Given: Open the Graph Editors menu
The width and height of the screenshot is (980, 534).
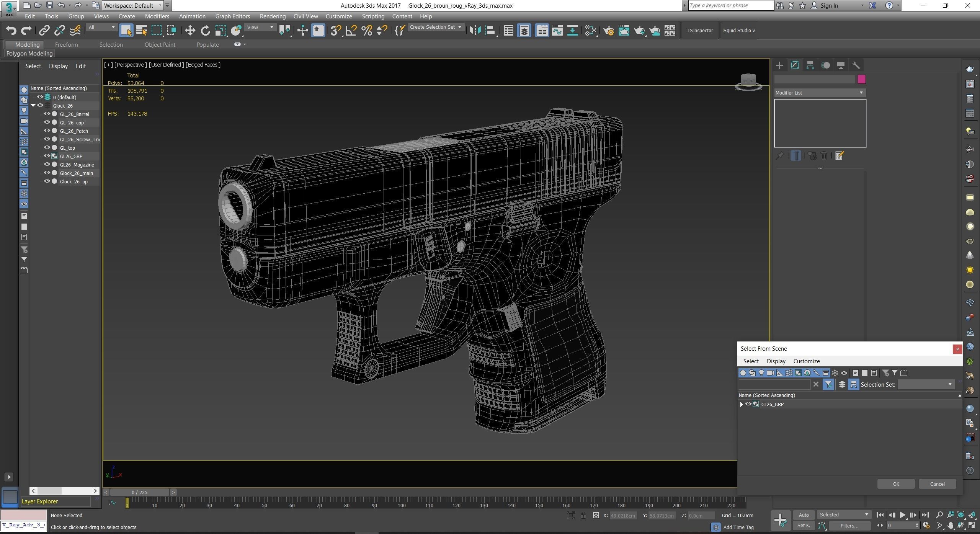Looking at the screenshot, I should [x=232, y=16].
